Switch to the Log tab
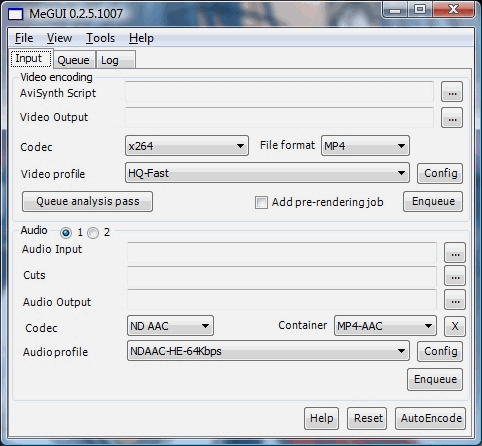Screen dimensions: 482x446 tap(116, 60)
